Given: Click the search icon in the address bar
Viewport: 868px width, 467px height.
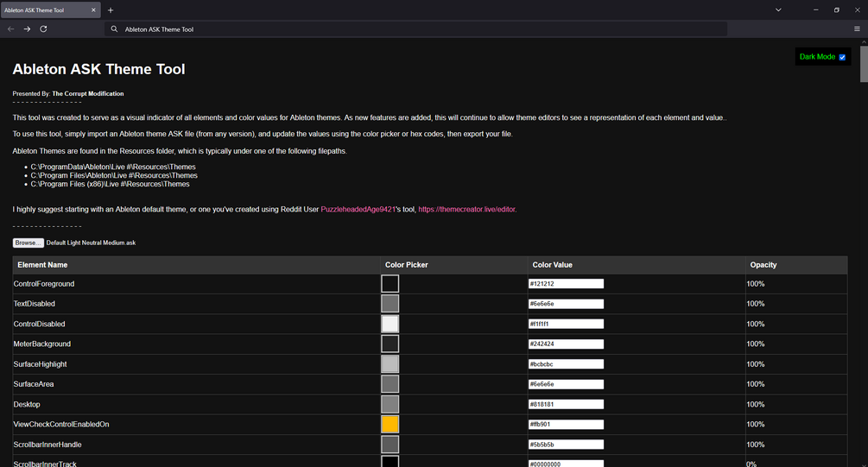Looking at the screenshot, I should (114, 29).
